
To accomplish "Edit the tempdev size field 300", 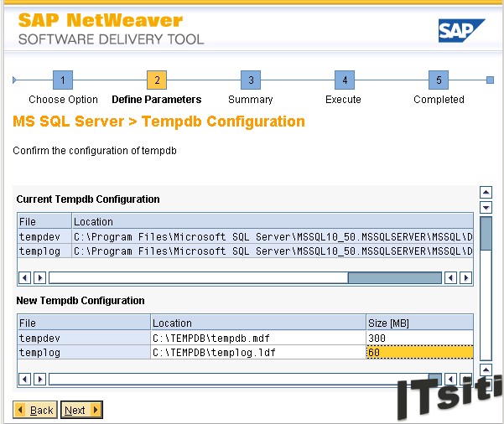I will pyautogui.click(x=419, y=338).
